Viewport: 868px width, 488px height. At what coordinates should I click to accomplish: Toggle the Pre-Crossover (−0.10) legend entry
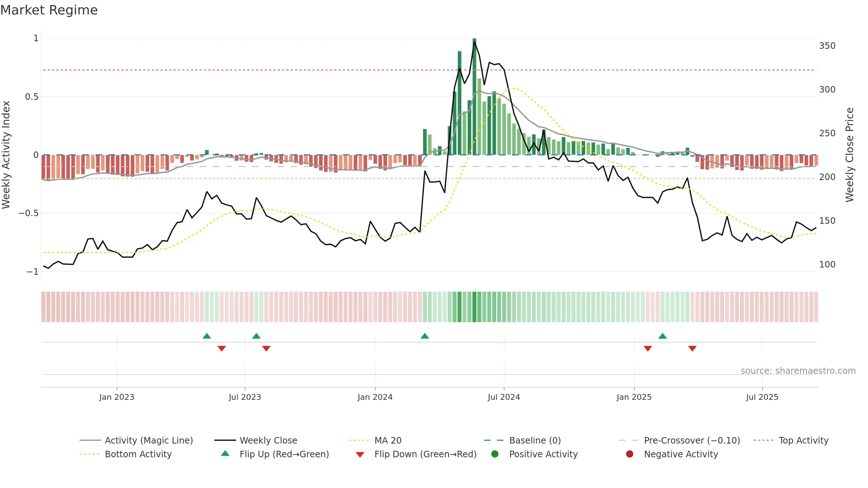tap(679, 440)
